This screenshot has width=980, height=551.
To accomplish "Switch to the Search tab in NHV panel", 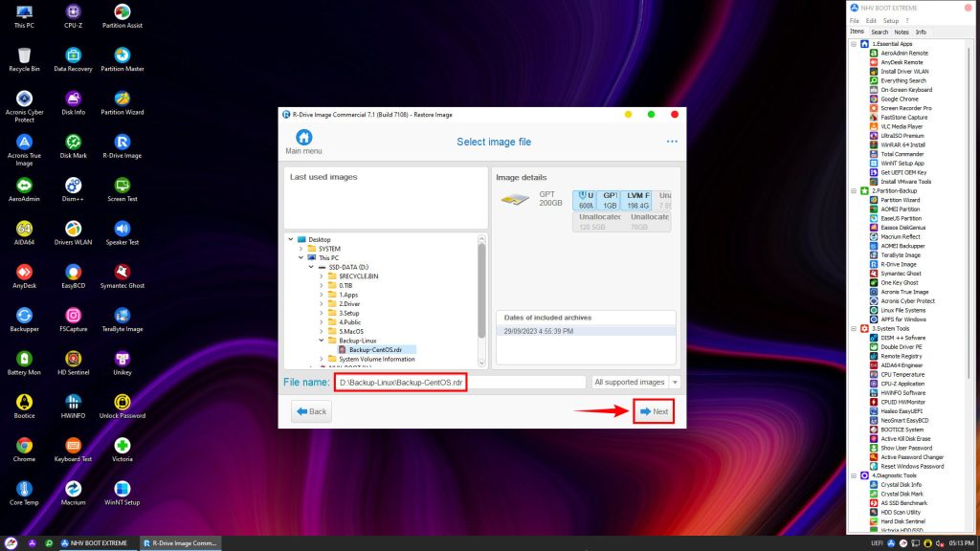I will pyautogui.click(x=880, y=32).
